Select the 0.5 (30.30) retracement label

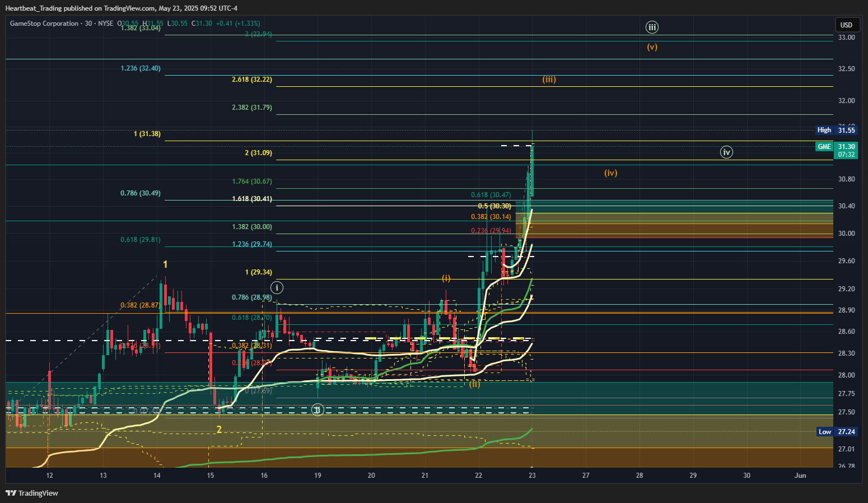[494, 206]
